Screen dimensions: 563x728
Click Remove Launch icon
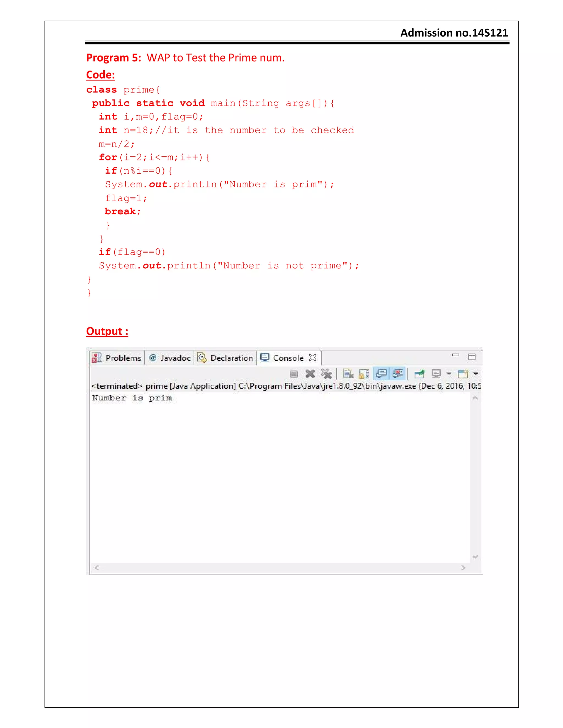pyautogui.click(x=310, y=374)
